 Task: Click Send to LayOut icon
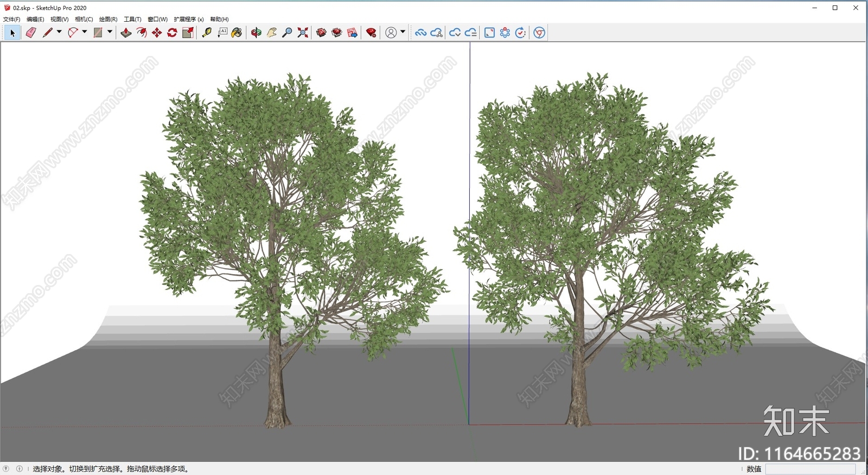352,33
